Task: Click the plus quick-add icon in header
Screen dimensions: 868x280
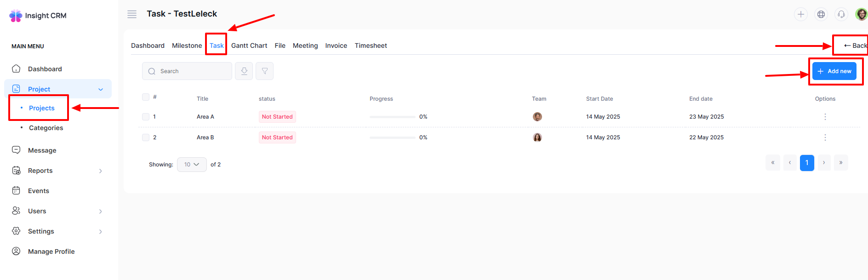Action: [x=800, y=14]
